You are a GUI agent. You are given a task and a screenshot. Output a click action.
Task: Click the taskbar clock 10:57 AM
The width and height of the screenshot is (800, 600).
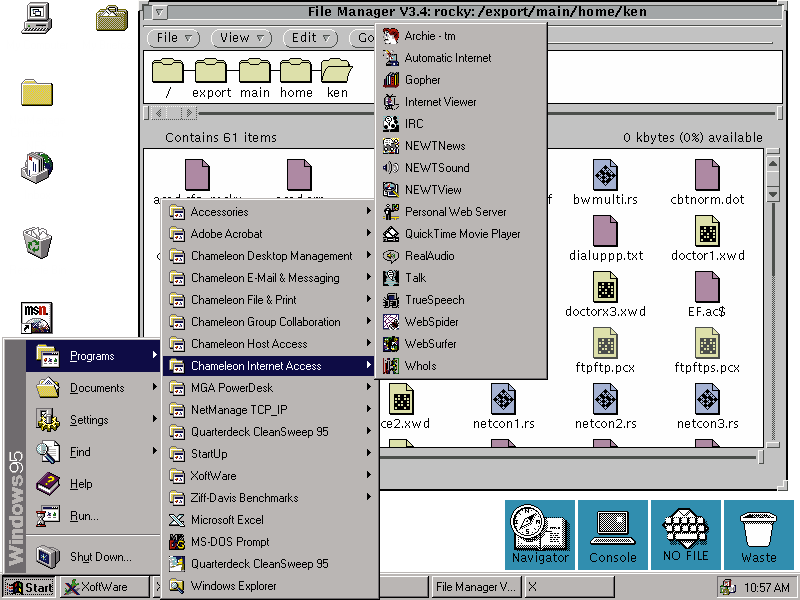[767, 588]
